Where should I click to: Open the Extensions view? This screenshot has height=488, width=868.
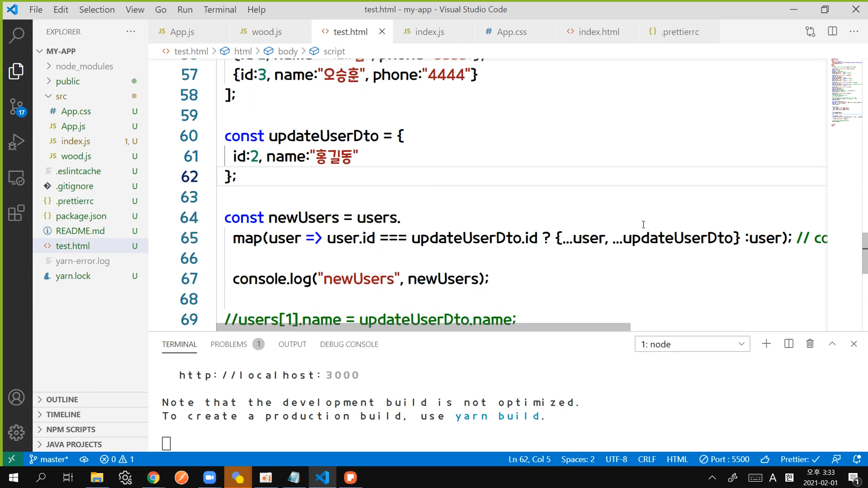(16, 213)
